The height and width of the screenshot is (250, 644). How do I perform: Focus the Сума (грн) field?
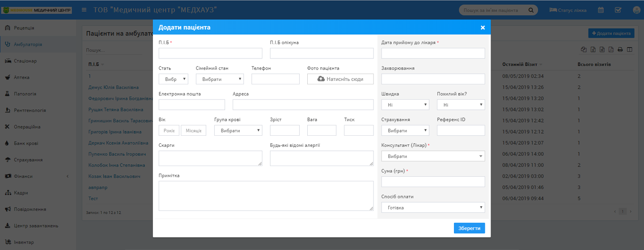(433, 182)
